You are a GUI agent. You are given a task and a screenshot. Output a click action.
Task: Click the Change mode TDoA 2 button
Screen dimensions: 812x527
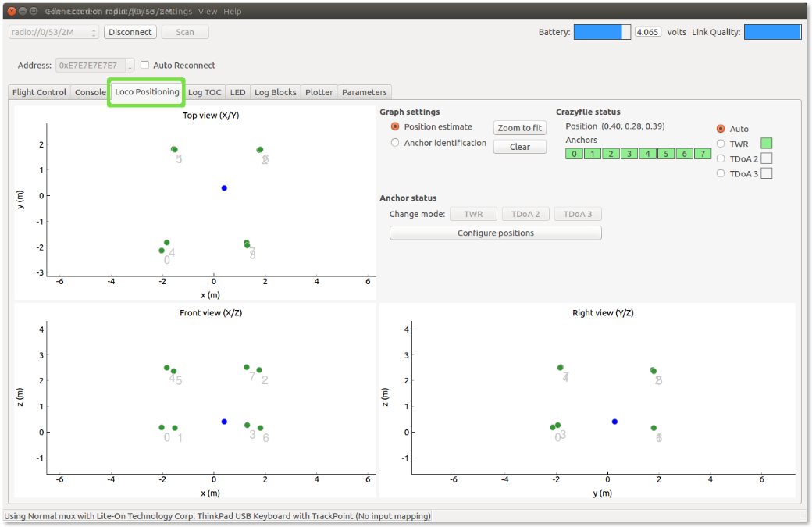(x=525, y=215)
